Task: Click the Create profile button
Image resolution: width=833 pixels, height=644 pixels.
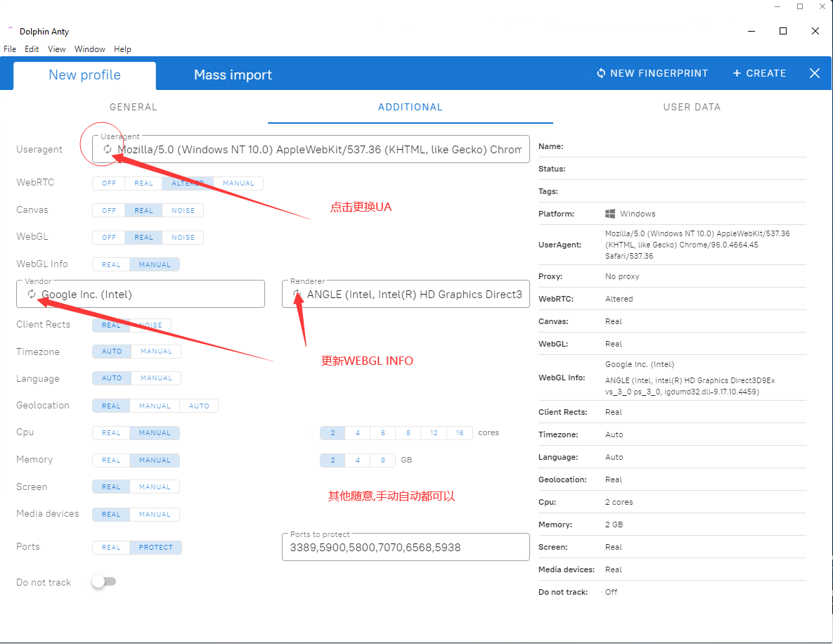Action: 759,73
